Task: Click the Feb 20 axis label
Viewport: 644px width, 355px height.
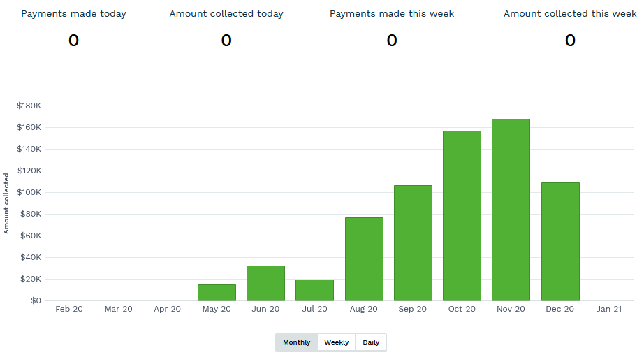Action: coord(69,309)
